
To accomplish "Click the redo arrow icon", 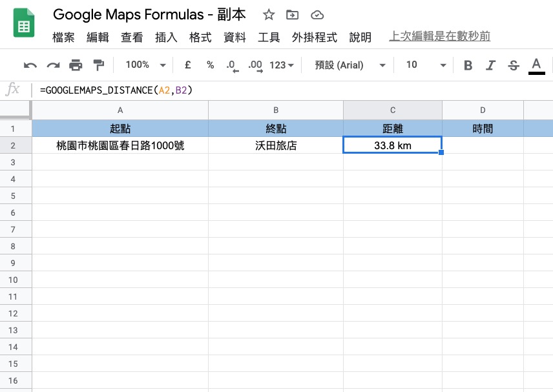I will point(53,65).
